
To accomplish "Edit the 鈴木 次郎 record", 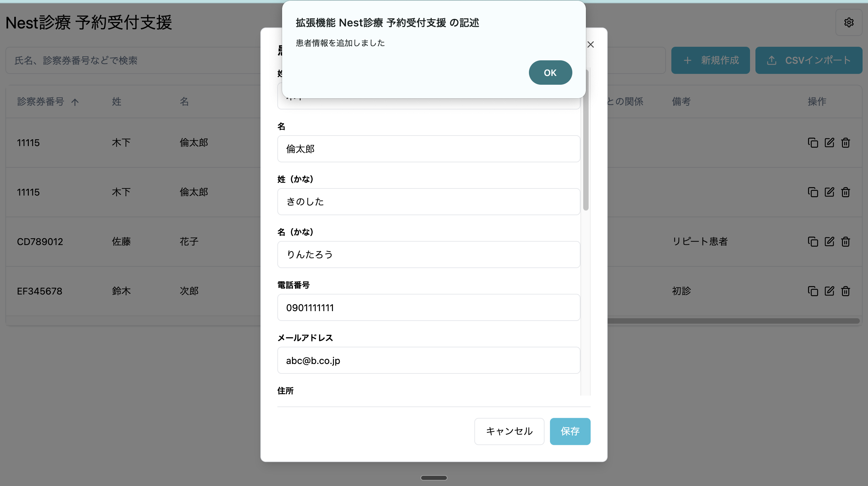I will point(829,291).
